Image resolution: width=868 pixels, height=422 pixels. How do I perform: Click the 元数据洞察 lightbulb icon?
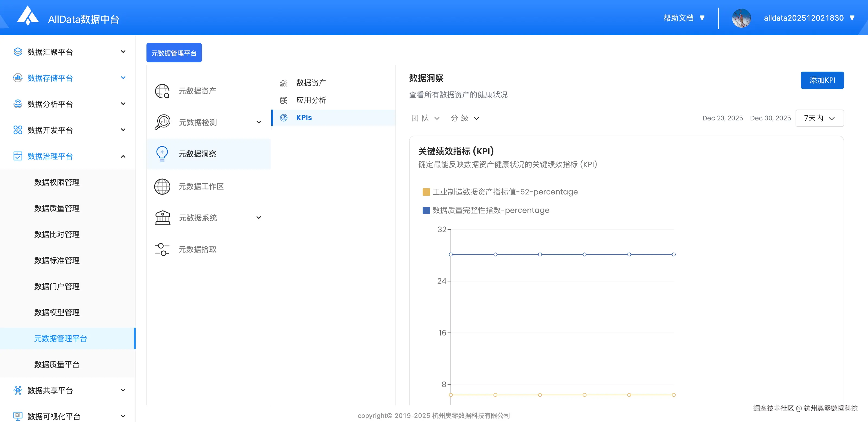tap(162, 154)
